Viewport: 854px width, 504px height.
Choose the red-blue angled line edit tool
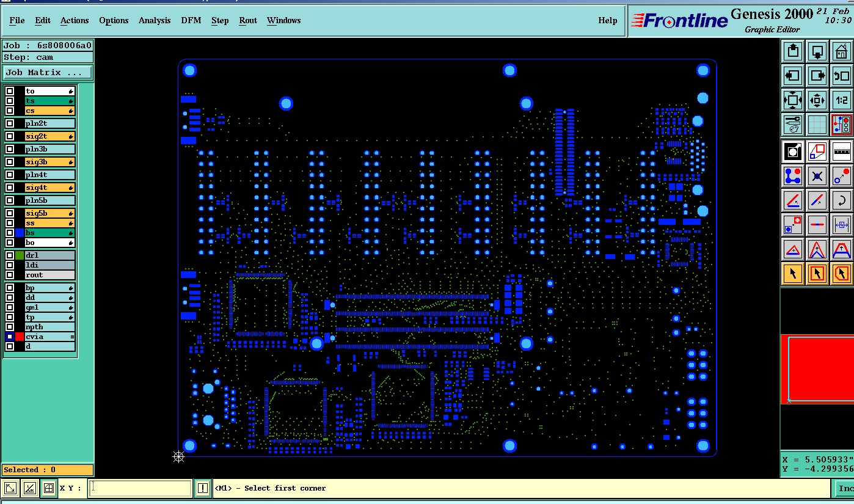[x=793, y=200]
